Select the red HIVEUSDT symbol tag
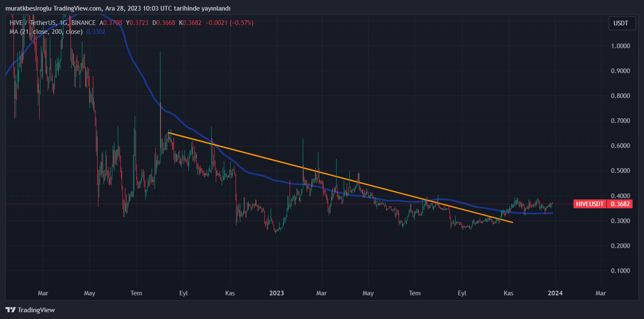Viewport: 644px width, 319px height. pos(589,204)
